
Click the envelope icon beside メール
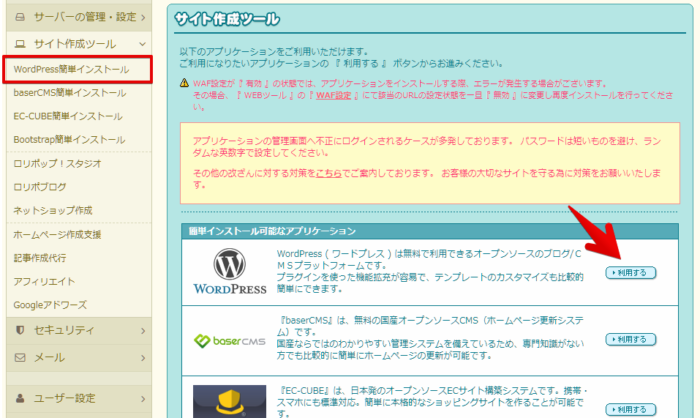tap(20, 357)
